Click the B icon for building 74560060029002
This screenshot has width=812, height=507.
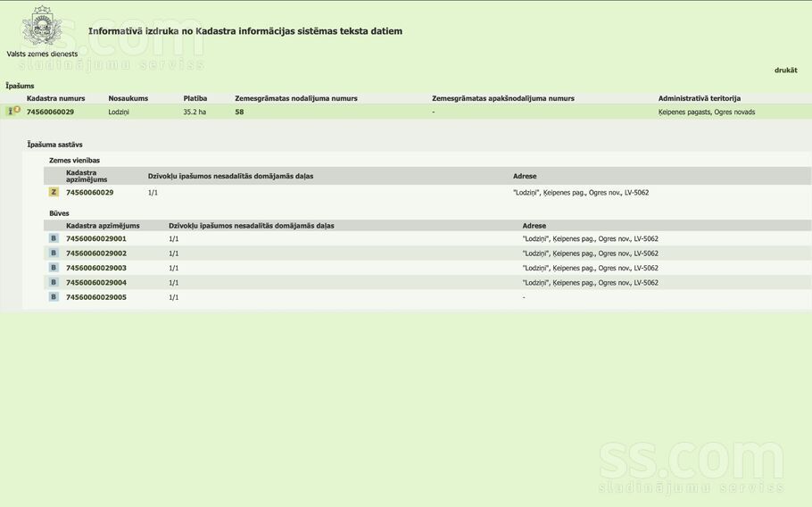(54, 253)
